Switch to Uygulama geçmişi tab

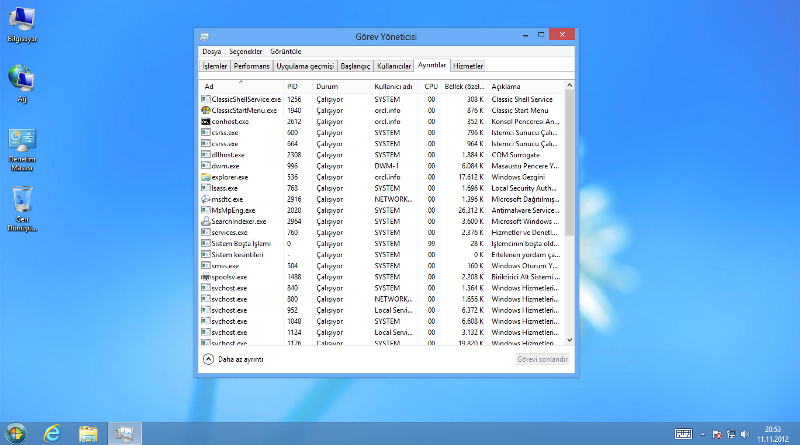pyautogui.click(x=305, y=66)
